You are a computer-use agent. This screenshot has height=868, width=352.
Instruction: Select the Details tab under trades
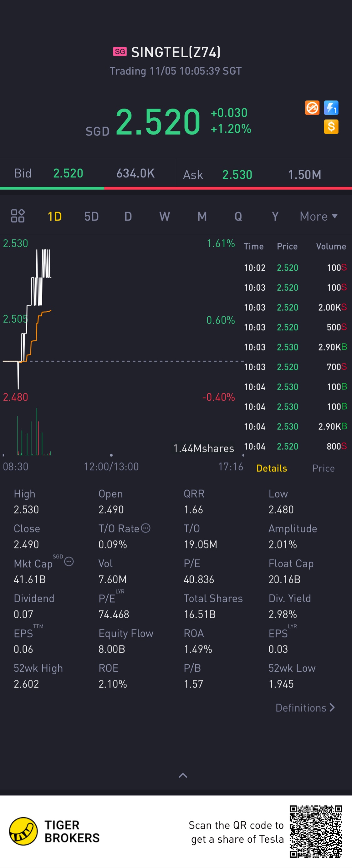(272, 468)
